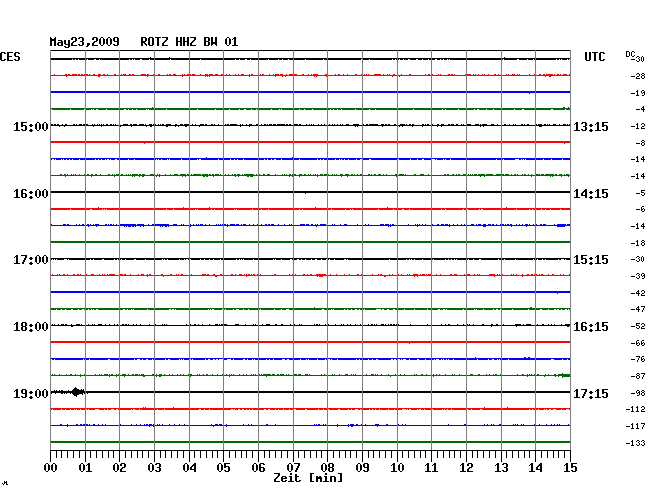This screenshot has width=650, height=494.
Task: Click the DC offset value -117
Action: (x=635, y=426)
